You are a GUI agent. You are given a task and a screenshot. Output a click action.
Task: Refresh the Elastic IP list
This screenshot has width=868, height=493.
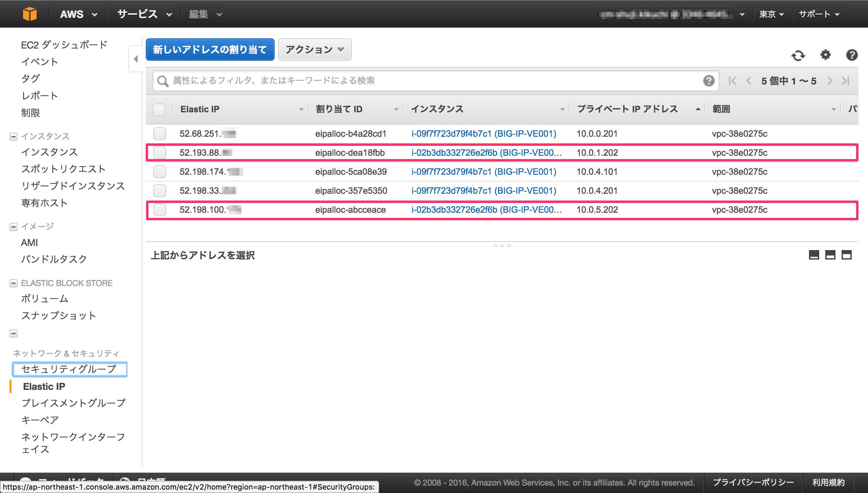coord(798,55)
